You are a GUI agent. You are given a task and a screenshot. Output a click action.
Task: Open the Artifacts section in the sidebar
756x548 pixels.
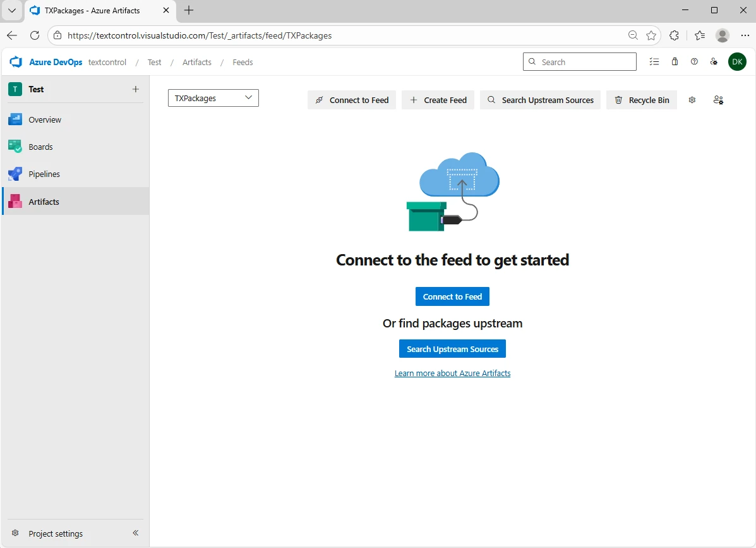tap(44, 201)
